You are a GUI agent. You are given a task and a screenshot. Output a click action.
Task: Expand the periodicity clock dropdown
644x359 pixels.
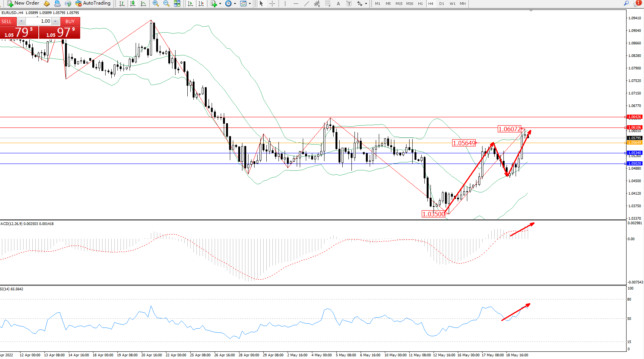[x=235, y=4]
